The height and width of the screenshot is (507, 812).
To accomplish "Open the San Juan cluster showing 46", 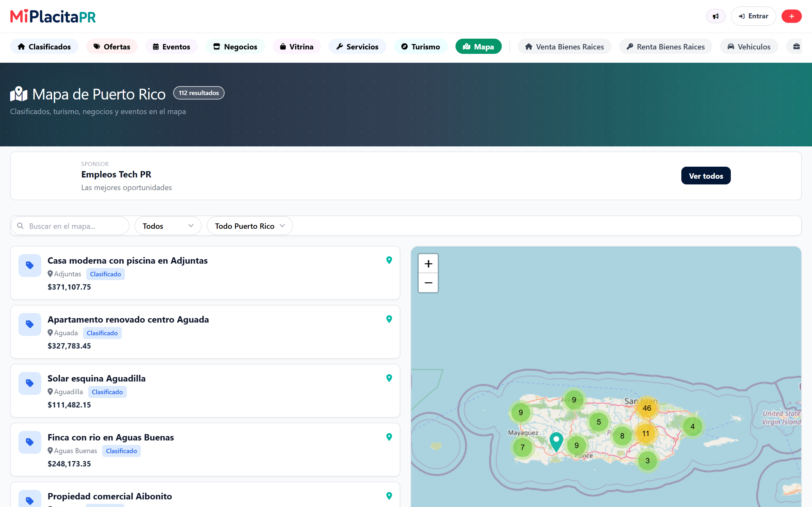I will tap(646, 408).
